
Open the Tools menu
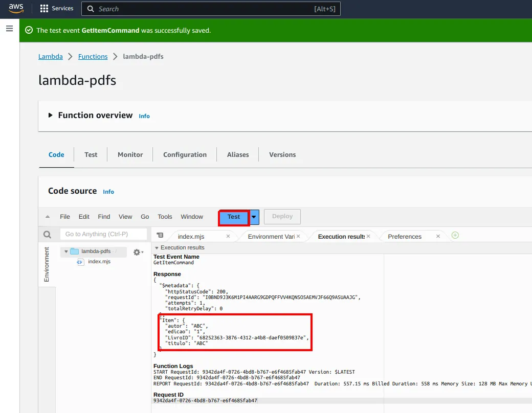[x=165, y=217]
